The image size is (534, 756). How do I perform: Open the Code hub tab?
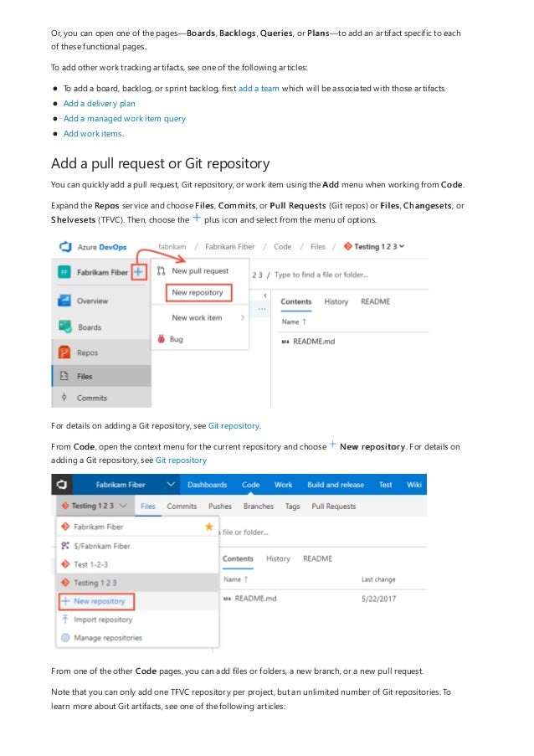[x=250, y=485]
